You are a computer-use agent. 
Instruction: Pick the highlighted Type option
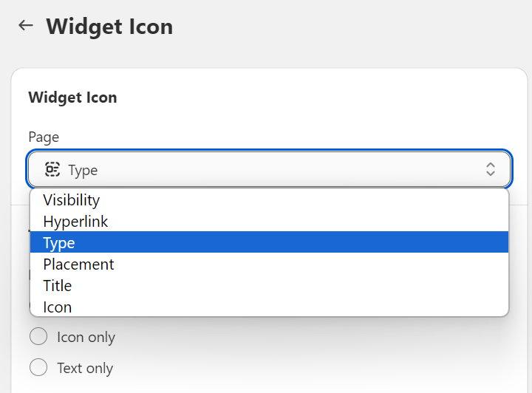click(59, 243)
